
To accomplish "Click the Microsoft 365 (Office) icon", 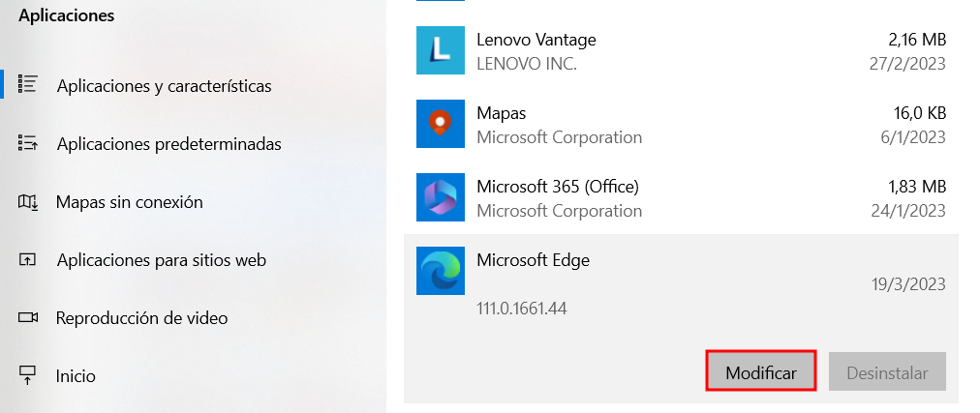I will [441, 197].
